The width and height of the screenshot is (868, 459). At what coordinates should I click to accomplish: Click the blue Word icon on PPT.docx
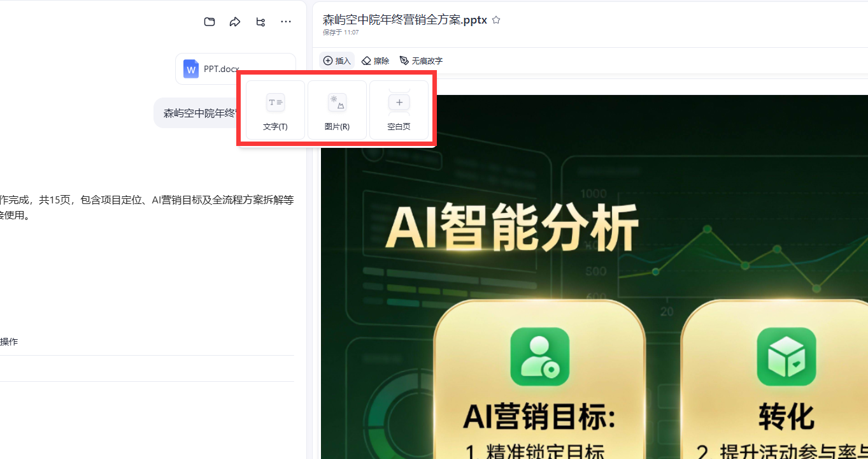[191, 69]
